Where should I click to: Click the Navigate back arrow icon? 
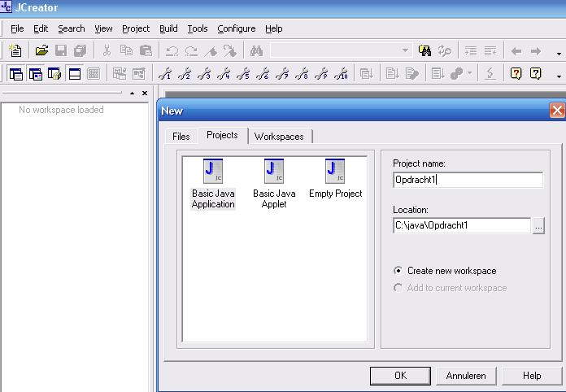516,51
